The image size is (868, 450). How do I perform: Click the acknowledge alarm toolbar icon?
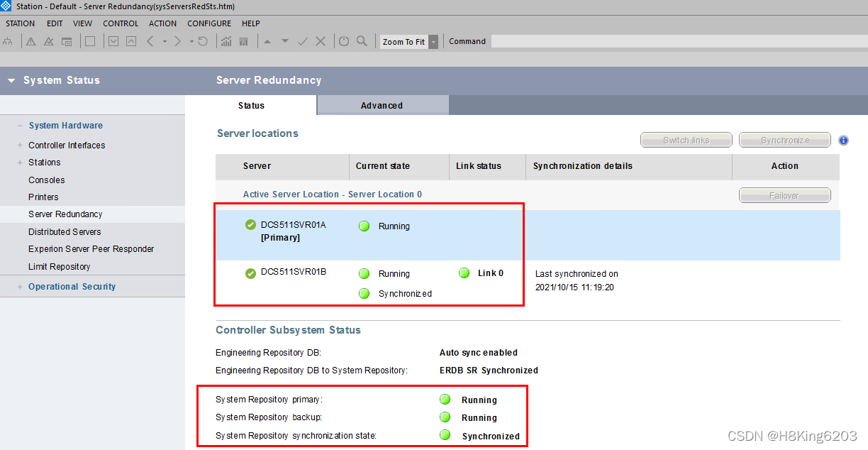(48, 41)
